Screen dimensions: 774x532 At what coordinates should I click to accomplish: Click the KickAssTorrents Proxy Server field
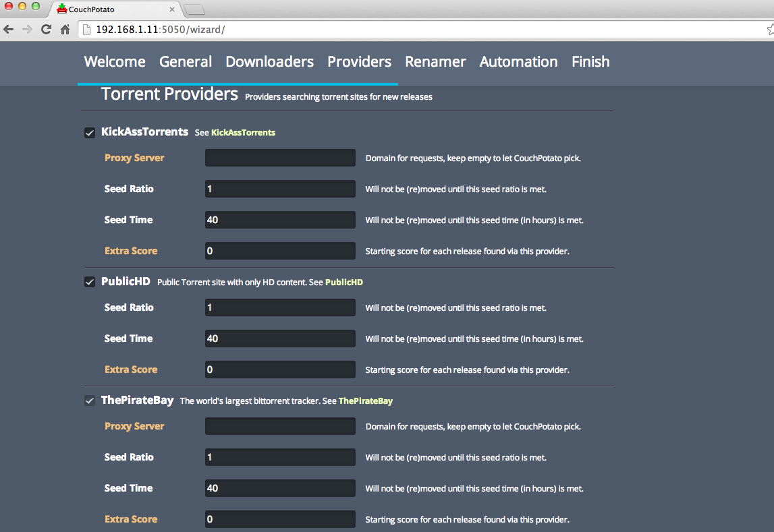280,158
